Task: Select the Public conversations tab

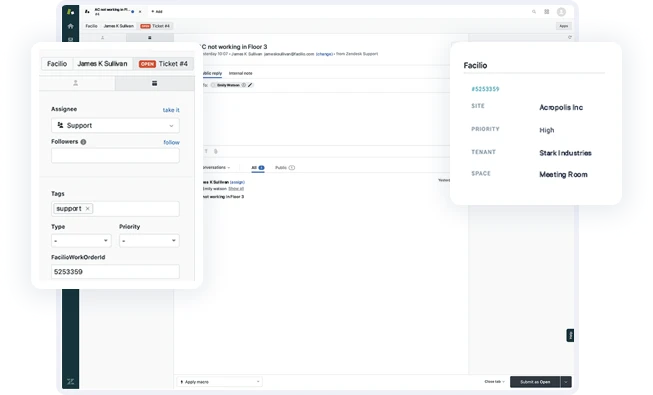Action: click(x=285, y=168)
